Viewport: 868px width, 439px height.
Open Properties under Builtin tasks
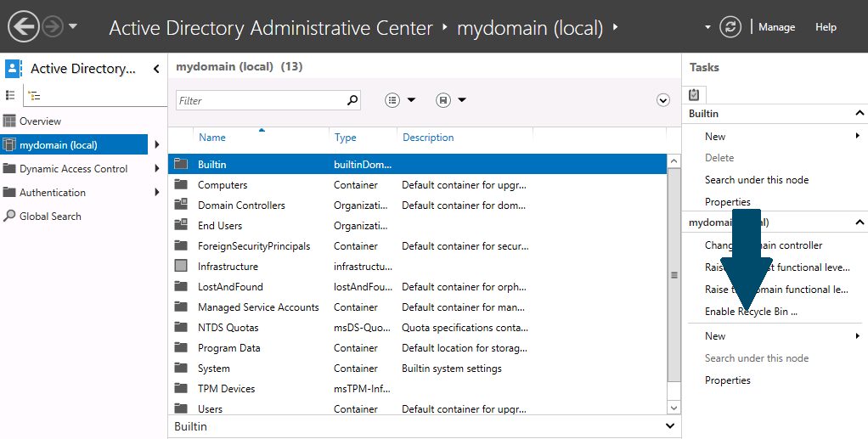coord(727,202)
